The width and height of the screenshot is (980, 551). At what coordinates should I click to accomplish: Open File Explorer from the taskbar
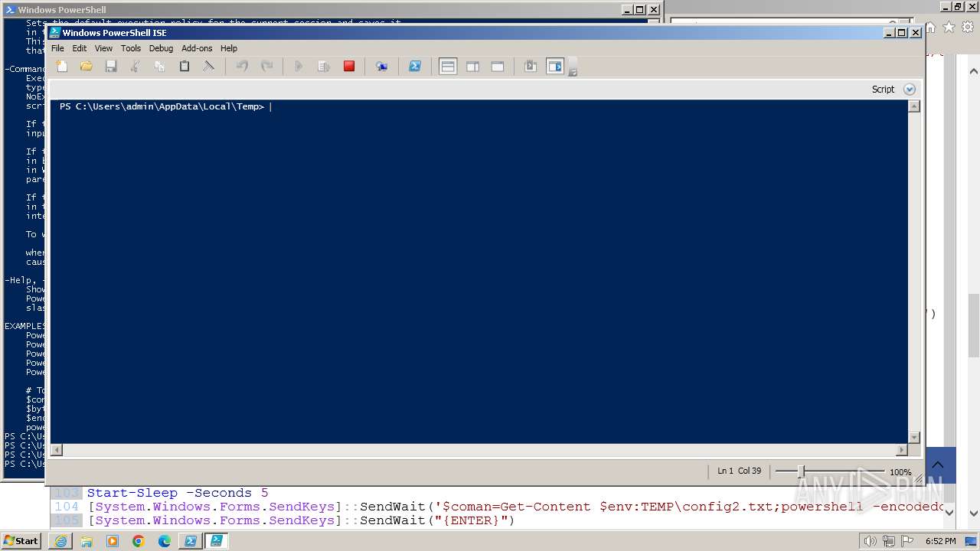87,541
